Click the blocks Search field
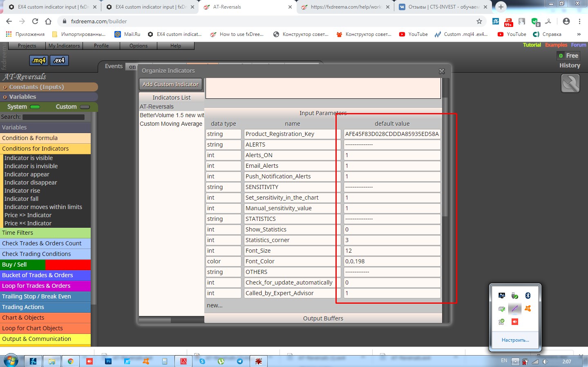 click(x=54, y=117)
